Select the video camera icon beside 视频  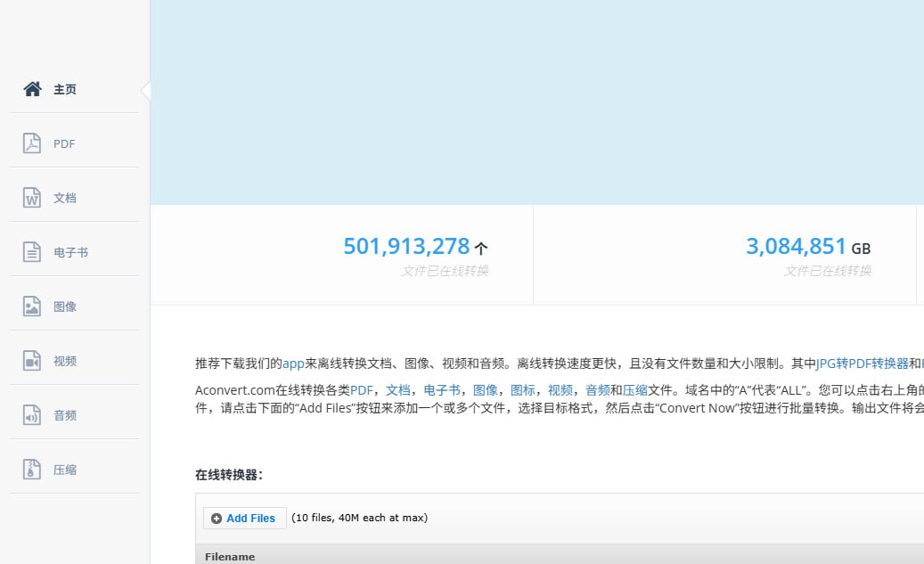pos(33,361)
